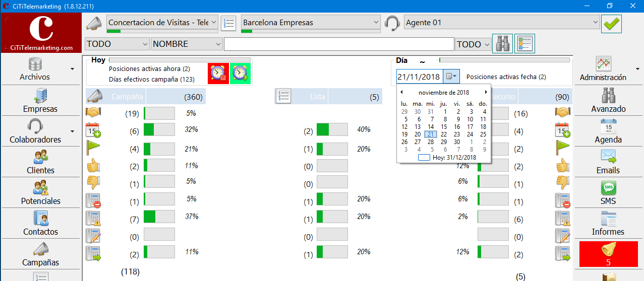Expand the Barcelona Empresas list dropdown
The height and width of the screenshot is (281, 644).
click(376, 22)
